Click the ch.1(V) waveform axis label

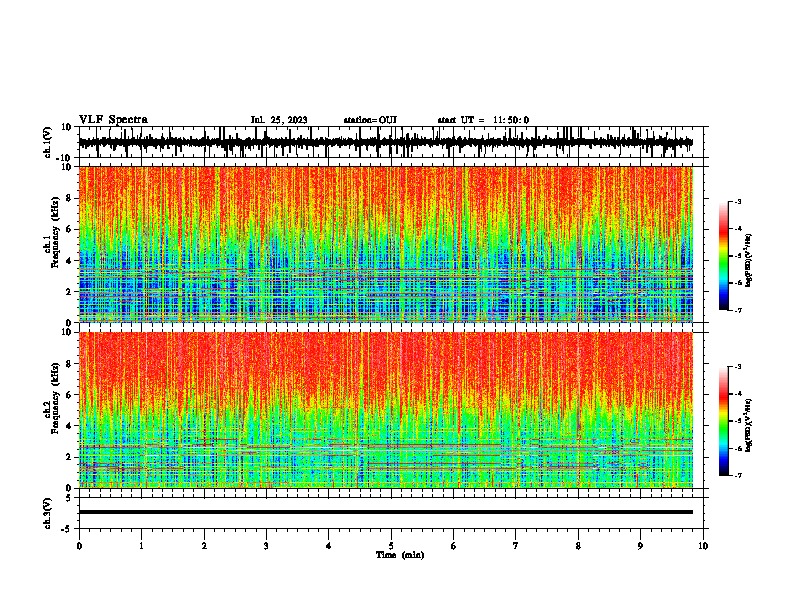pos(48,142)
